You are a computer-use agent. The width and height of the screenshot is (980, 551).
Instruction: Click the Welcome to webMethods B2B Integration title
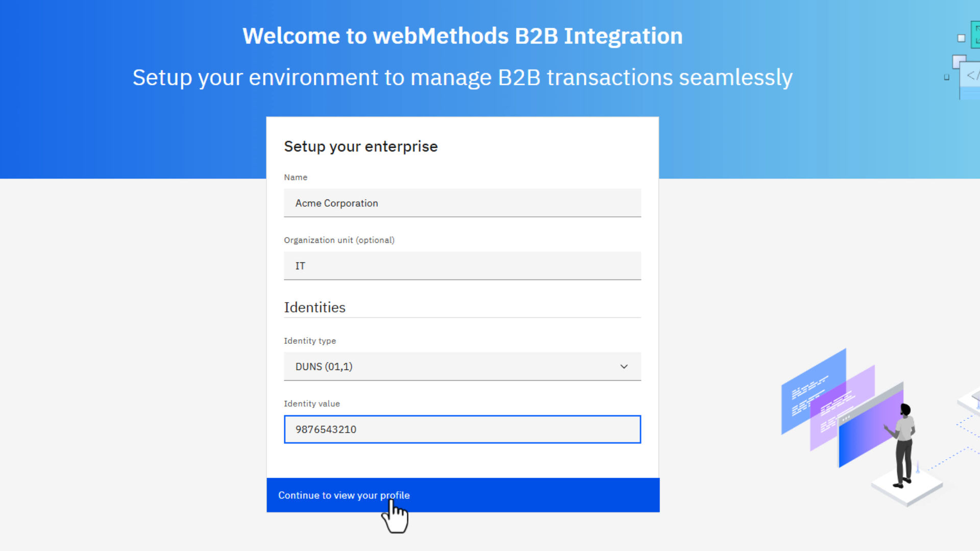(x=462, y=36)
